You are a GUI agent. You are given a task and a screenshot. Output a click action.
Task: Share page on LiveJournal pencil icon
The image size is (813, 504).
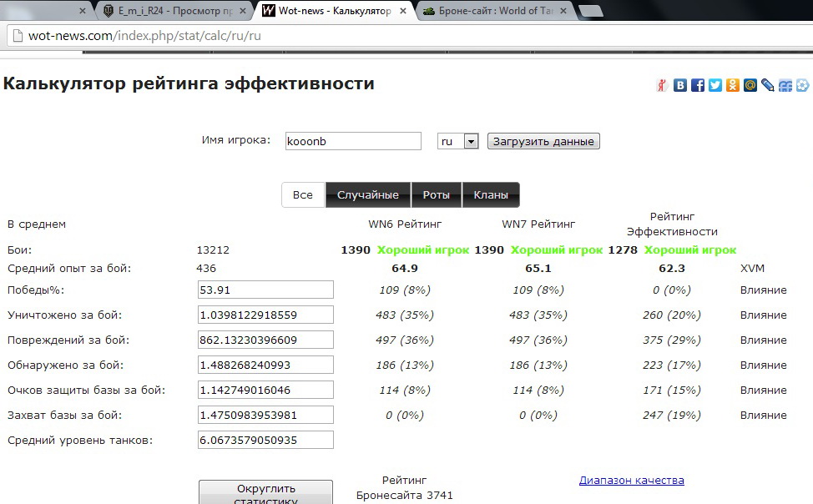(768, 85)
